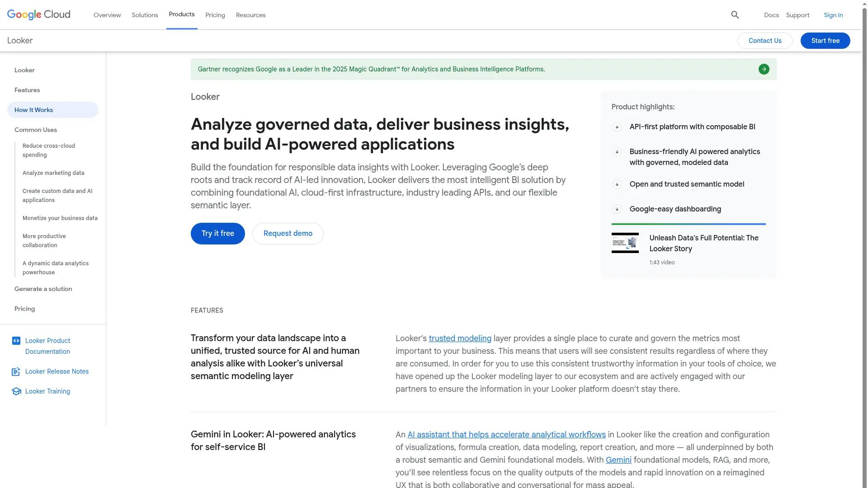Open the Resources navigation menu

250,15
